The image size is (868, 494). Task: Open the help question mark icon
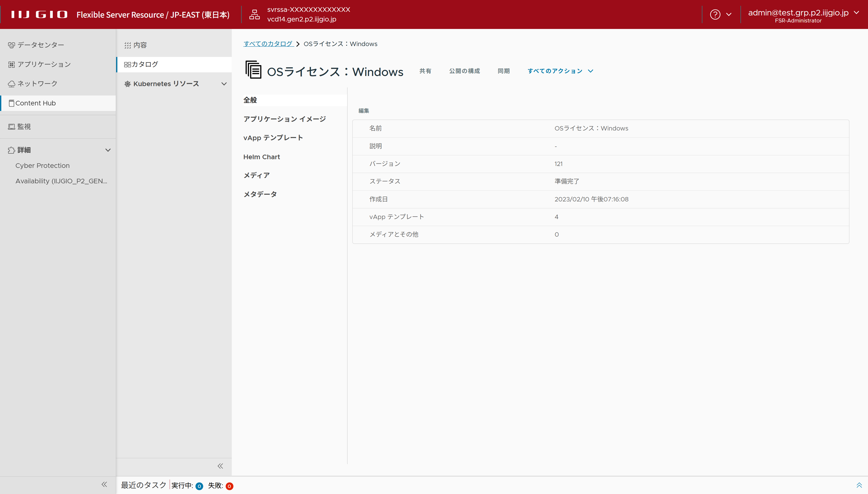pyautogui.click(x=715, y=14)
